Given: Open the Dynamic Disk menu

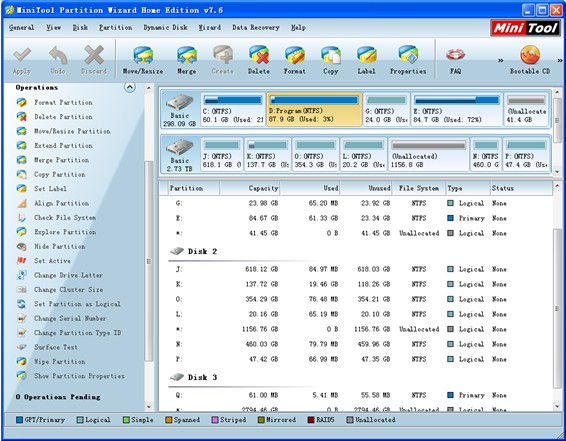Looking at the screenshot, I should tap(165, 27).
